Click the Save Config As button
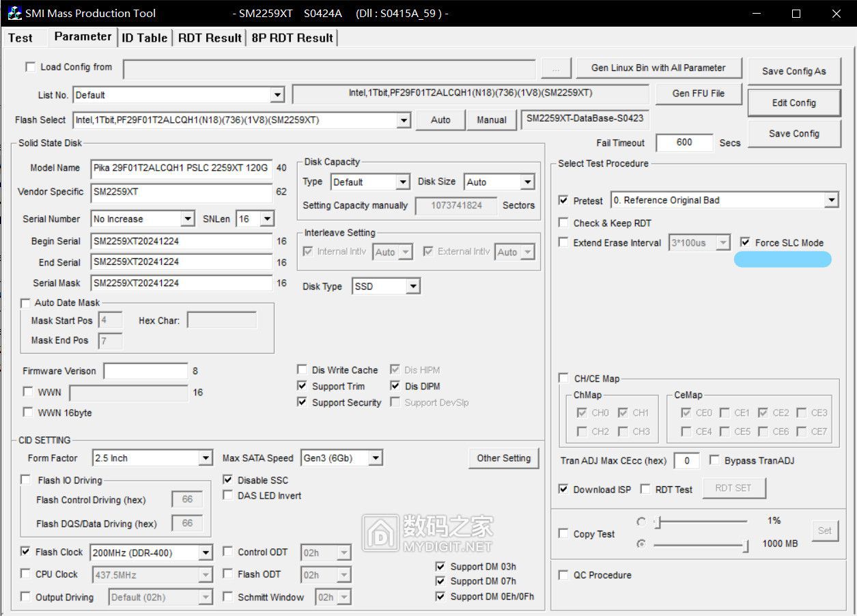Screen dimensions: 857x616 click(793, 71)
